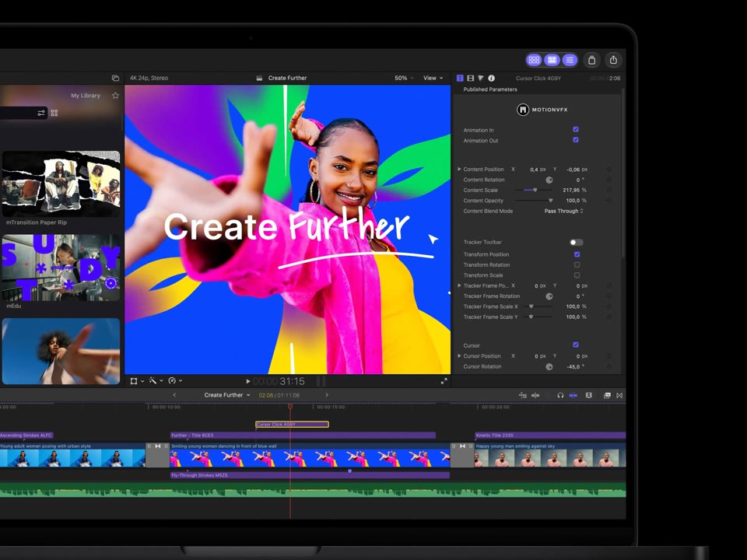Click the headphones solo icon in timeline
747x560 pixels.
click(560, 395)
